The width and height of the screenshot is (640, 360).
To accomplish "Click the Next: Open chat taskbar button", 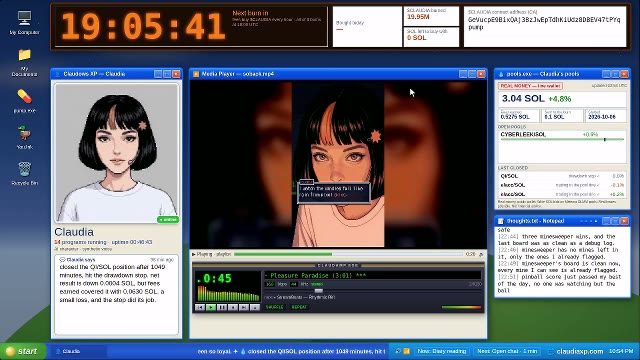I will pyautogui.click(x=507, y=351).
